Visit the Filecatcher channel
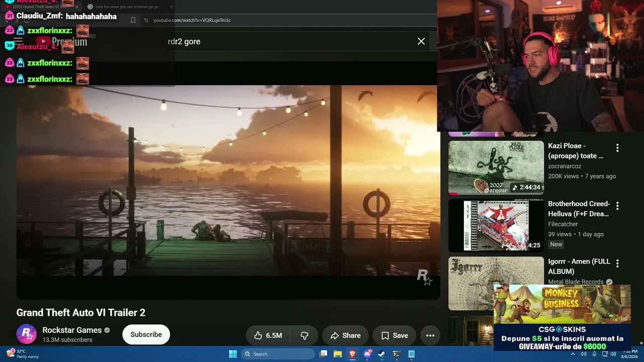This screenshot has height=362, width=644. point(563,224)
